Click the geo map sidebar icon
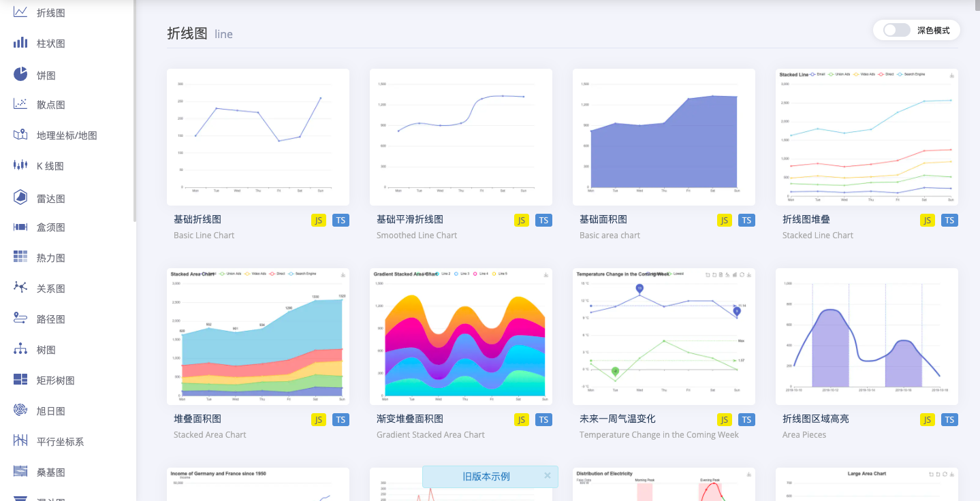980x501 pixels. [x=20, y=135]
